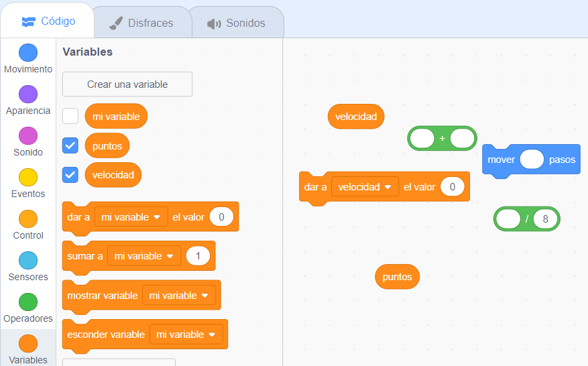This screenshot has height=366, width=588.
Task: Expand the mi variable dropdown in sumar a block
Action: (144, 256)
